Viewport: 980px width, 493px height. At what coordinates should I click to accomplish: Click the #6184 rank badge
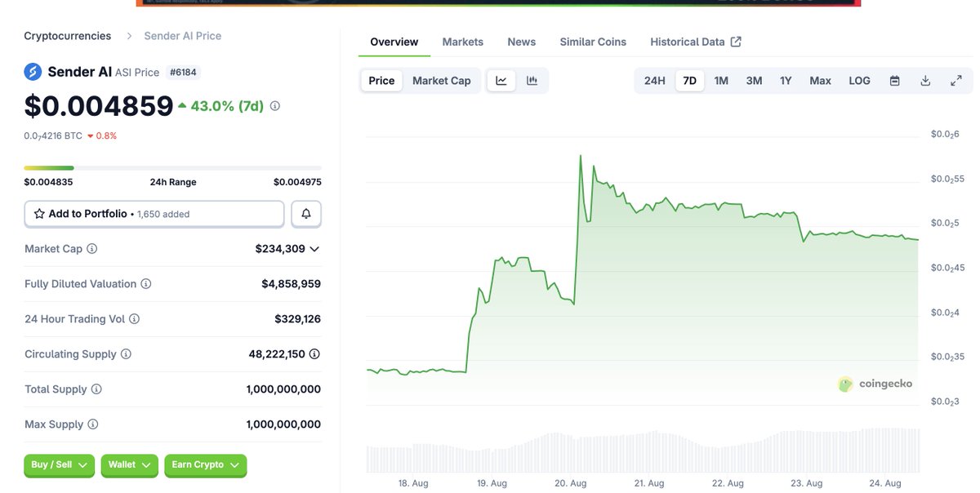(184, 72)
